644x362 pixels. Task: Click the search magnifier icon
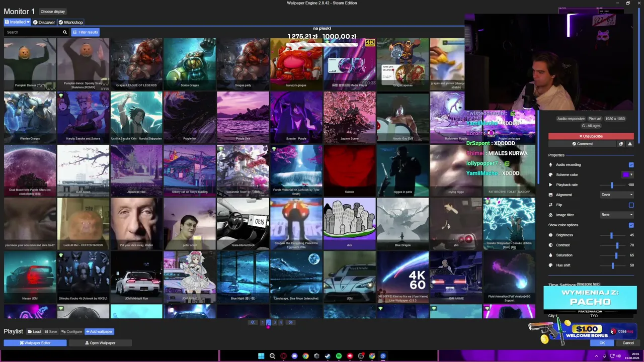pos(65,32)
